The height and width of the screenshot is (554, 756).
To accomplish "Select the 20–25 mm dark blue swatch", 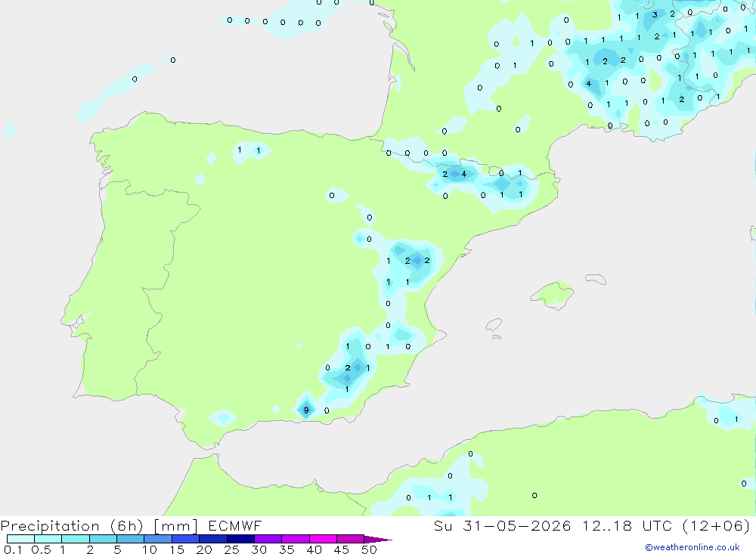I will [x=213, y=539].
